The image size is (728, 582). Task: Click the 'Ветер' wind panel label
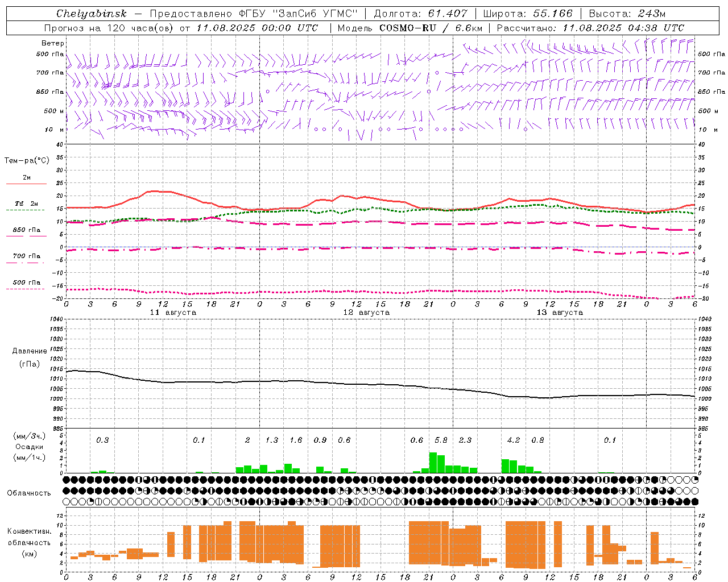pyautogui.click(x=53, y=43)
